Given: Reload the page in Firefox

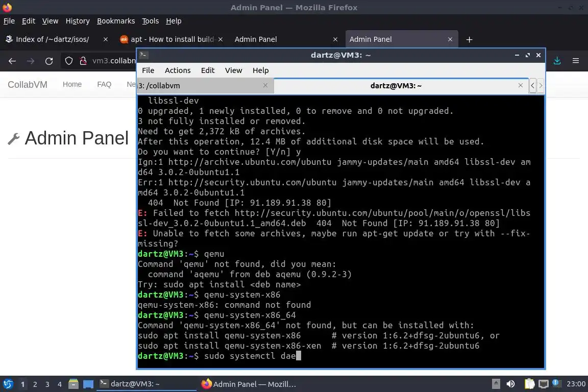Looking at the screenshot, I should [x=49, y=61].
